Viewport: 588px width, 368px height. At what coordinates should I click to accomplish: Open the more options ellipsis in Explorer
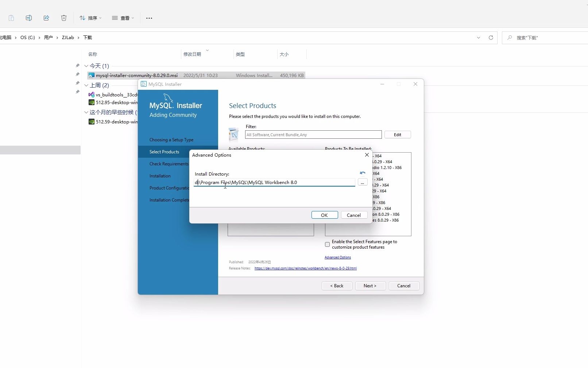pos(149,18)
